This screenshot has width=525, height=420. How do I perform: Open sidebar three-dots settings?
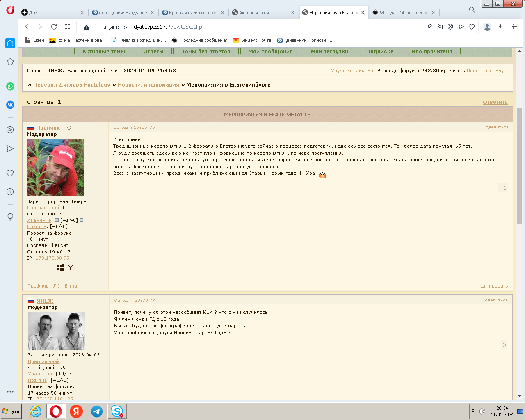tap(10, 392)
